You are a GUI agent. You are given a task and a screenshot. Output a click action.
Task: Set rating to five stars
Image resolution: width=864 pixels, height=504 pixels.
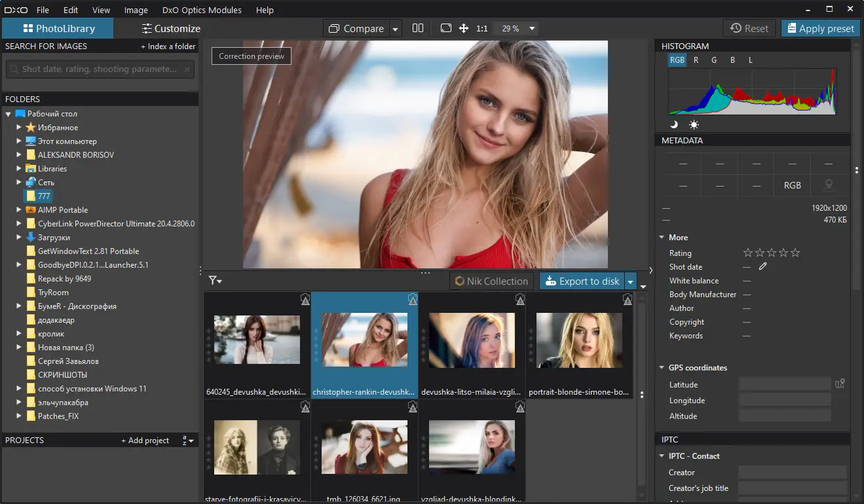(795, 253)
